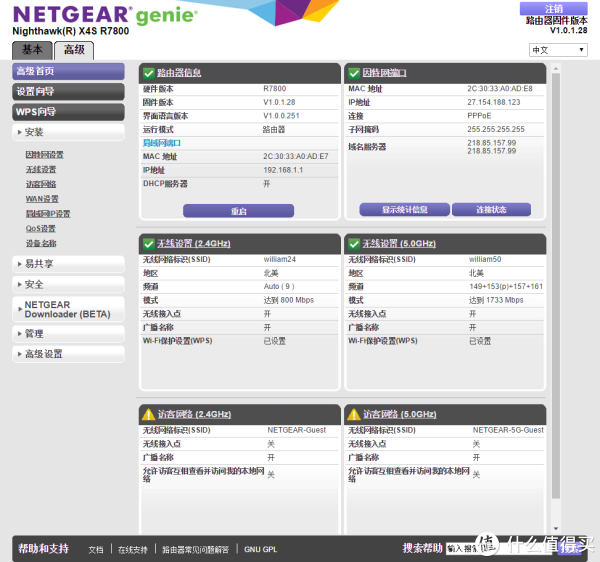Click the IP address 27.154.188.123

(x=494, y=103)
